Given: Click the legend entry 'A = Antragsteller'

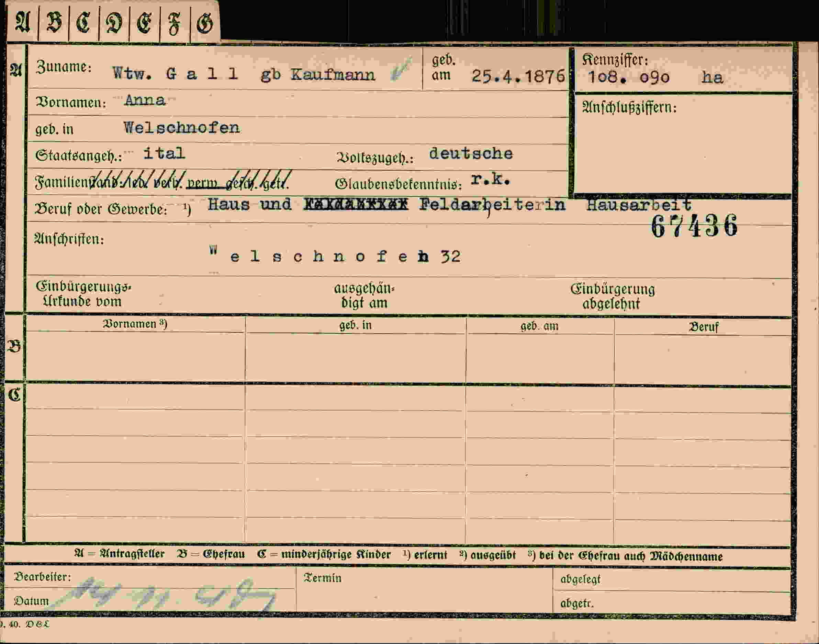Looking at the screenshot, I should [x=120, y=554].
